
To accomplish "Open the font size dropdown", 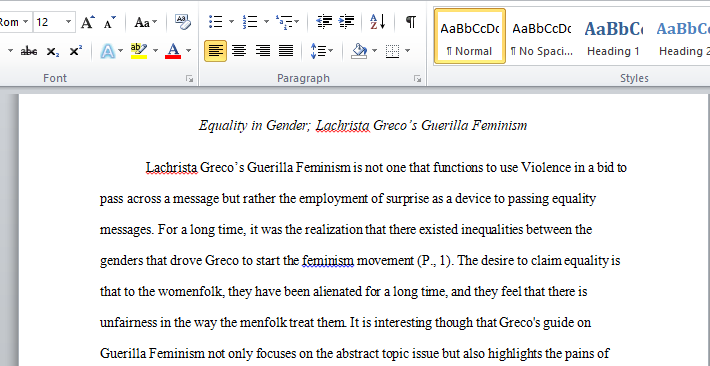I will [x=68, y=22].
